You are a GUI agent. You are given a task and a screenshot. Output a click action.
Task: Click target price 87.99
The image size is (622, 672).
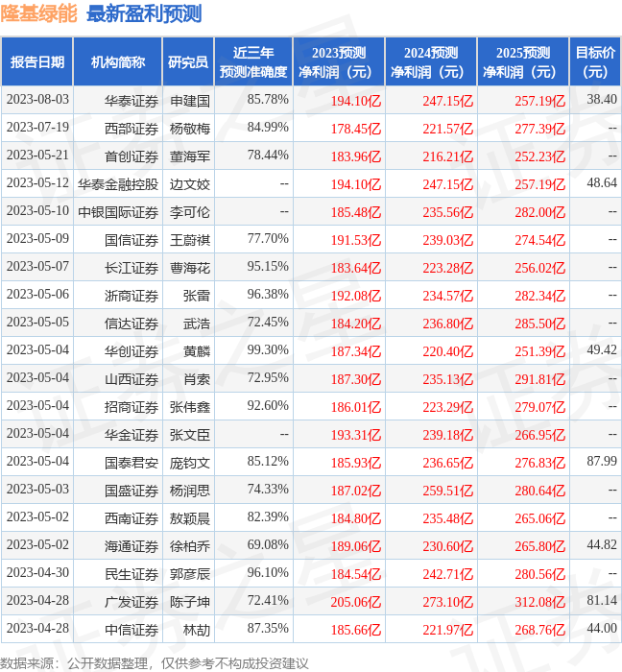point(602,462)
